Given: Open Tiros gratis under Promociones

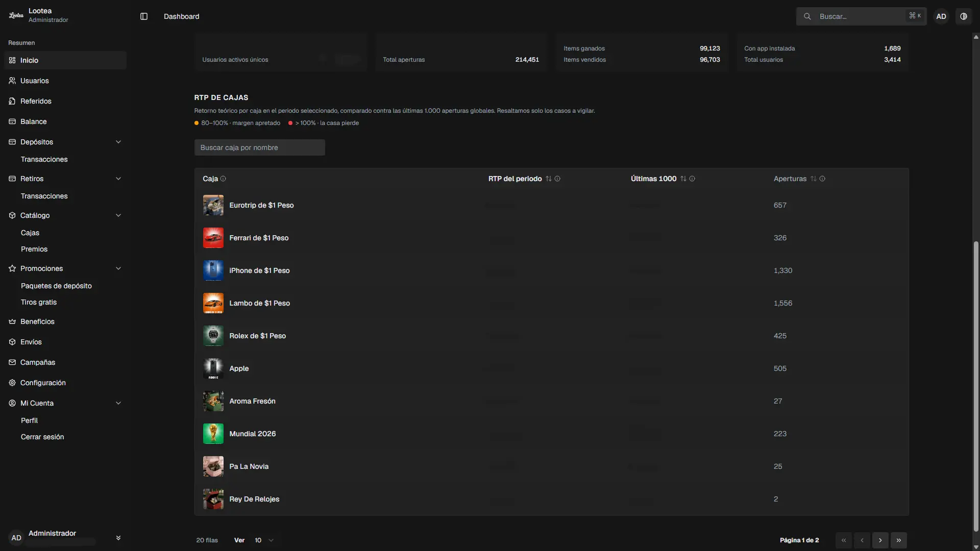Looking at the screenshot, I should (x=39, y=302).
